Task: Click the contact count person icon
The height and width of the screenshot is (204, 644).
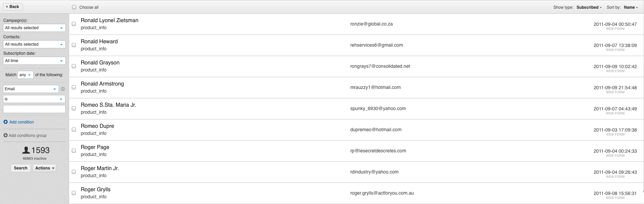Action: (x=26, y=150)
